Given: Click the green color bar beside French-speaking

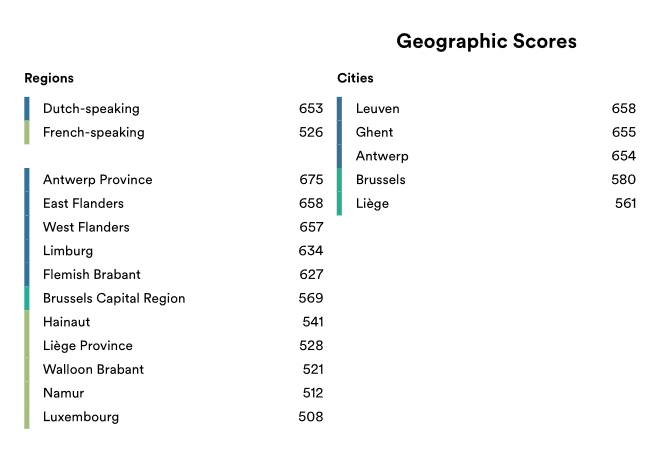Looking at the screenshot, I should (27, 132).
